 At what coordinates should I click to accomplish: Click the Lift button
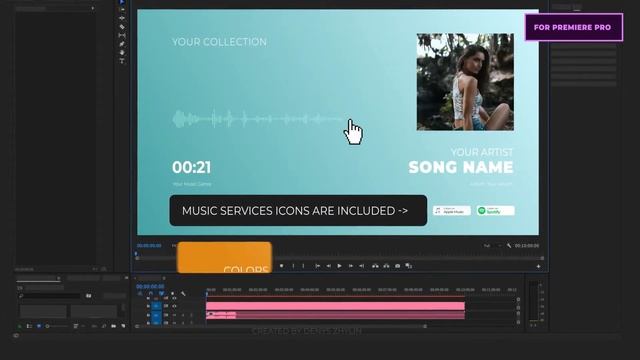coord(375,266)
